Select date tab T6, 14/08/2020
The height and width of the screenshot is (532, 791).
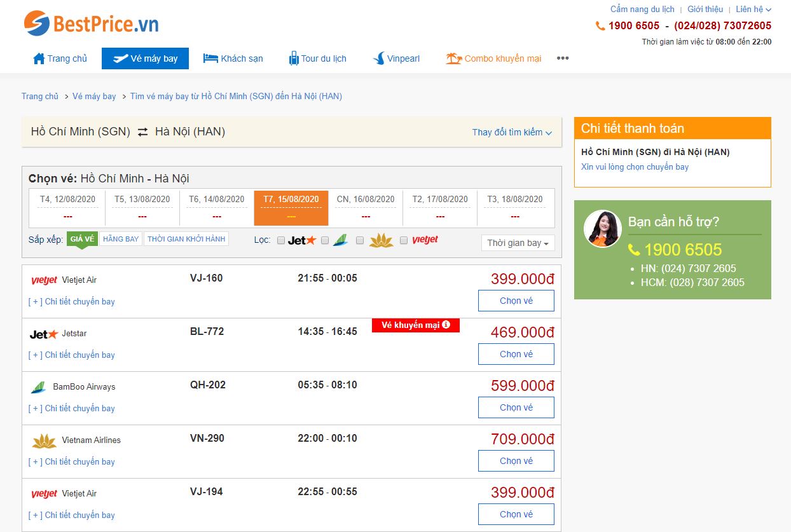(x=217, y=208)
